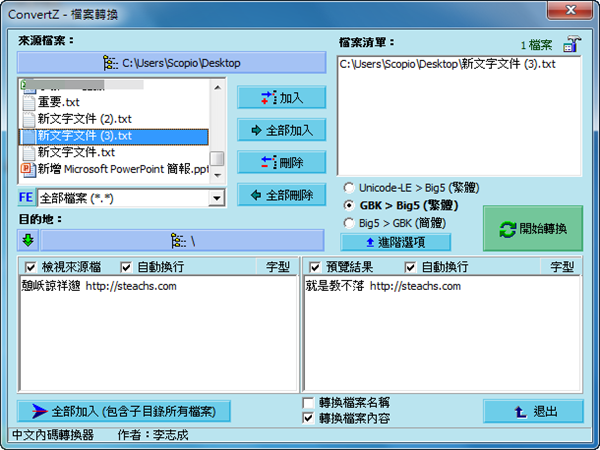Select 新文字文件 (3).txt in the file list
The image size is (600, 450).
pos(114,136)
